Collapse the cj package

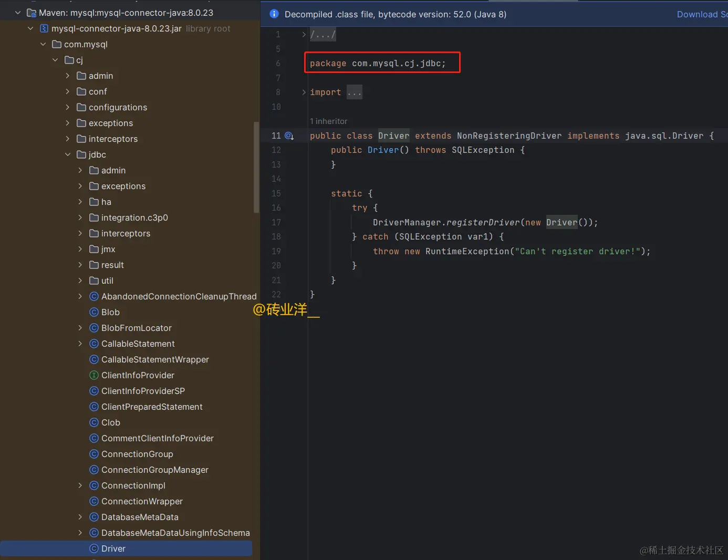tap(55, 60)
